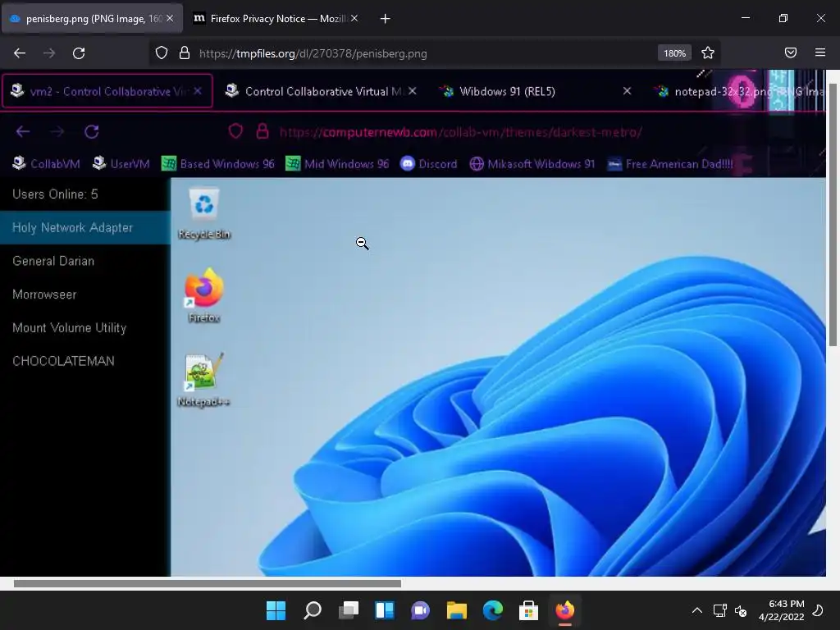Click the Firefox icon on the taskbar
The width and height of the screenshot is (840, 630).
point(564,610)
